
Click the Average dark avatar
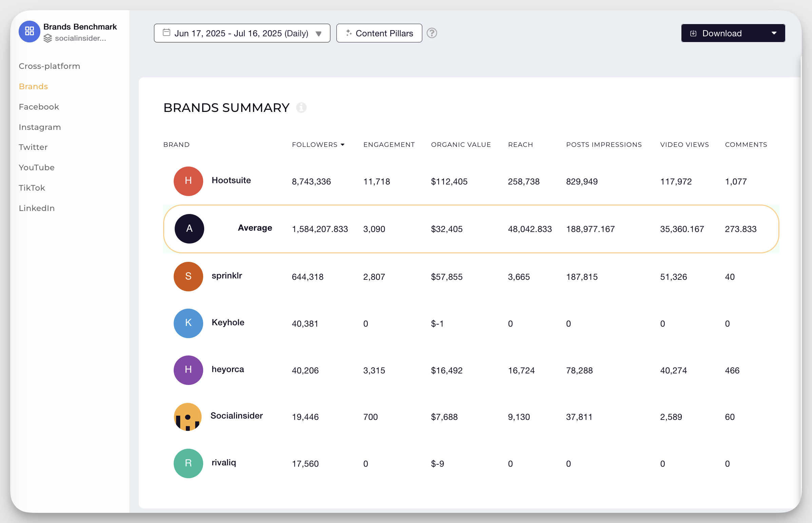(189, 229)
